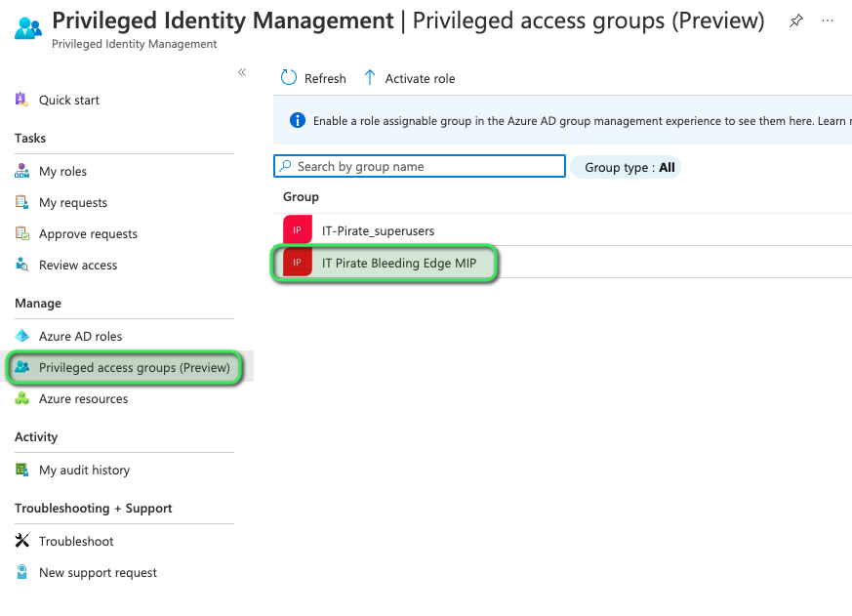
Task: Click the IT-Pirate_superusers group avatar
Action: coord(298,230)
